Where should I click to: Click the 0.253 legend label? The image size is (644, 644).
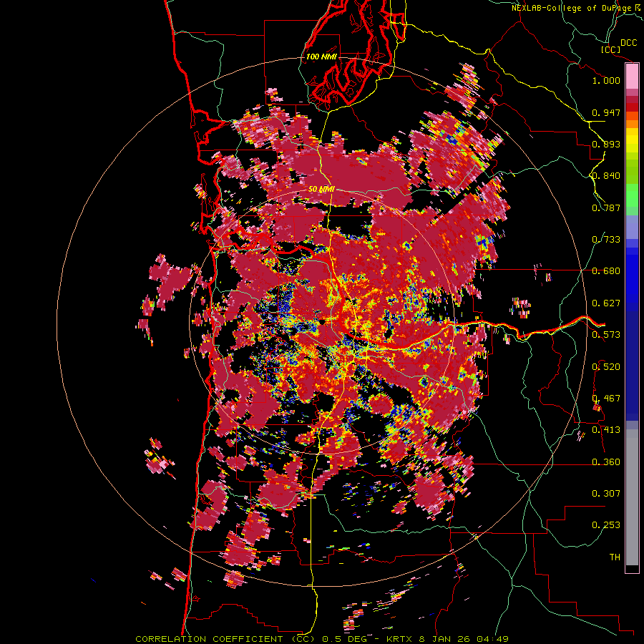pos(606,525)
